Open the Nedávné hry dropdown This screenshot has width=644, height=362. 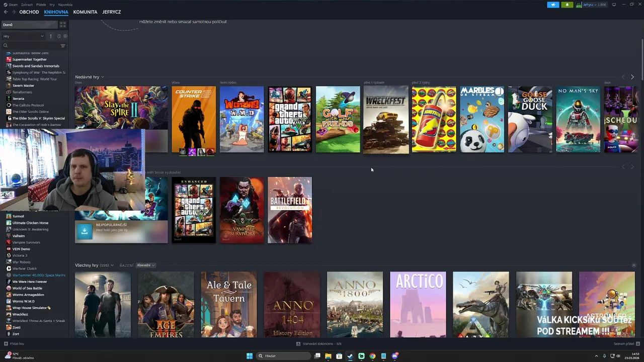coord(90,77)
